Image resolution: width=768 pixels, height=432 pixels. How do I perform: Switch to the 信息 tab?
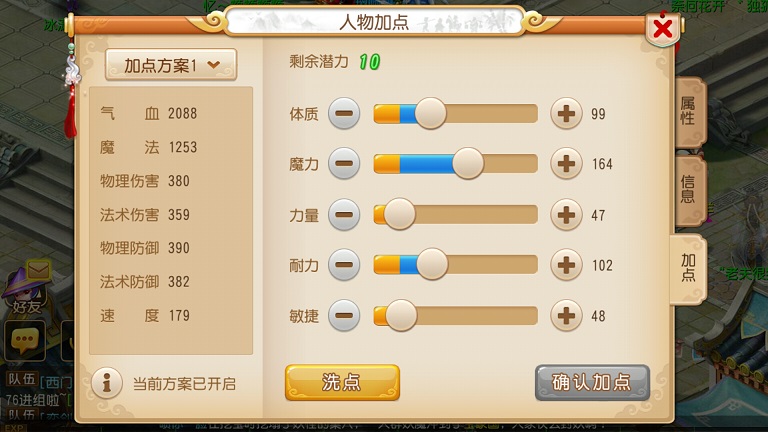pos(689,190)
